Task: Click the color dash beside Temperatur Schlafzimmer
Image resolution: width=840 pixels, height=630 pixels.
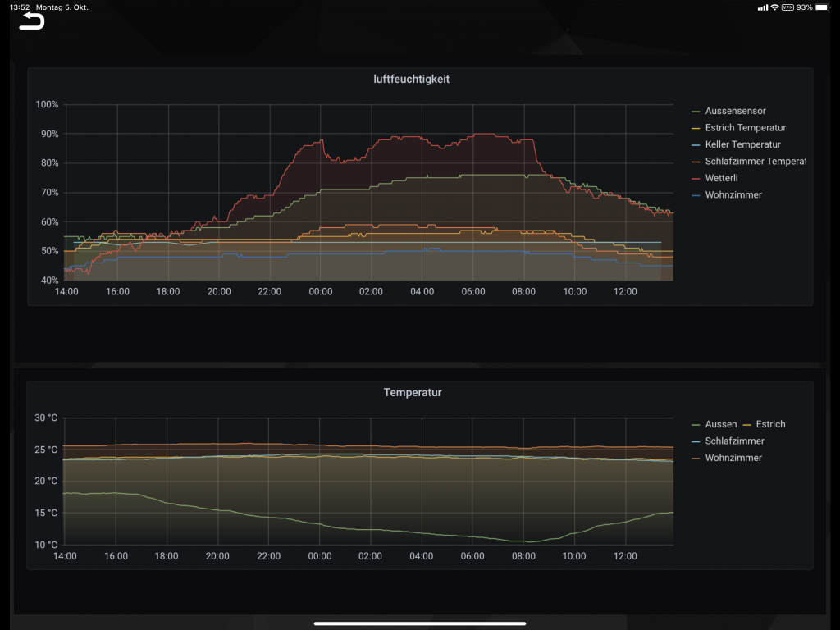Action: point(696,441)
